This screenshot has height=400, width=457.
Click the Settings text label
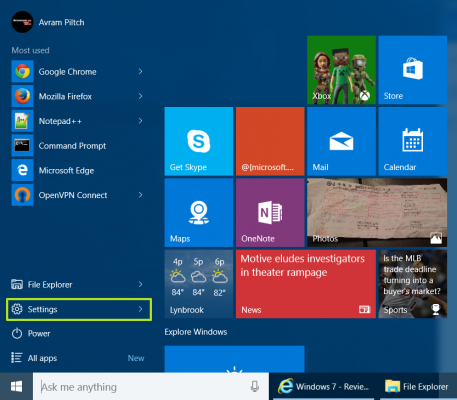(x=42, y=309)
